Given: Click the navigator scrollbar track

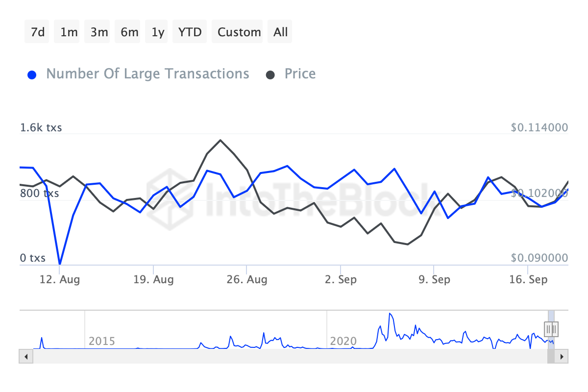Looking at the screenshot, I should point(289,356).
